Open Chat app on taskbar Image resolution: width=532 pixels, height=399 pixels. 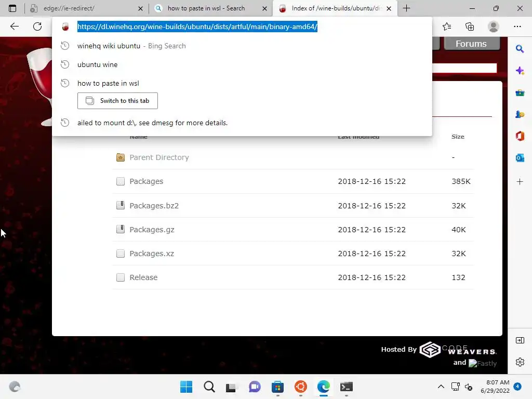coord(255,387)
